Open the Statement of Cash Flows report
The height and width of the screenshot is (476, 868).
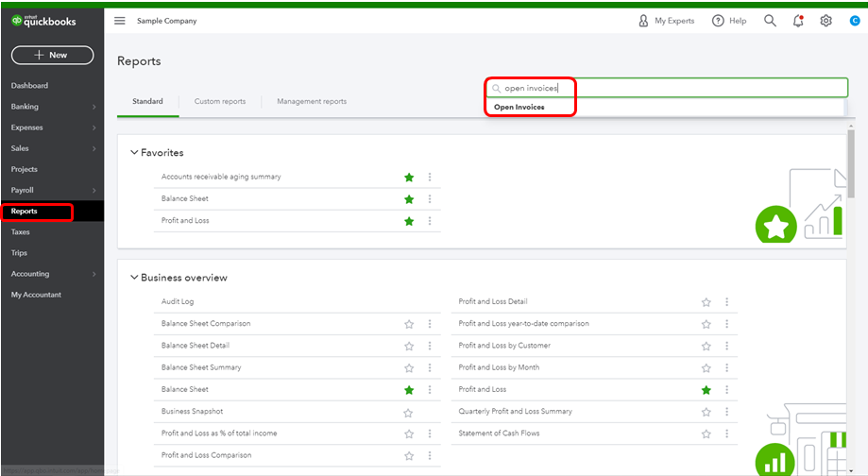[499, 433]
